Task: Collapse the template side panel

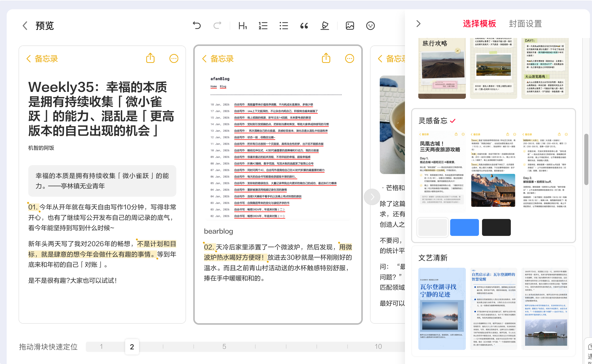Action: [x=418, y=24]
